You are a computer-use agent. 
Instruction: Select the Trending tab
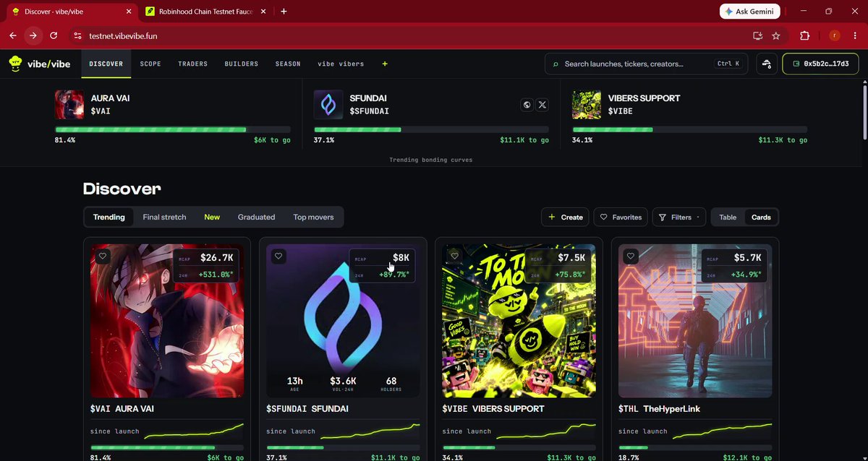point(109,217)
